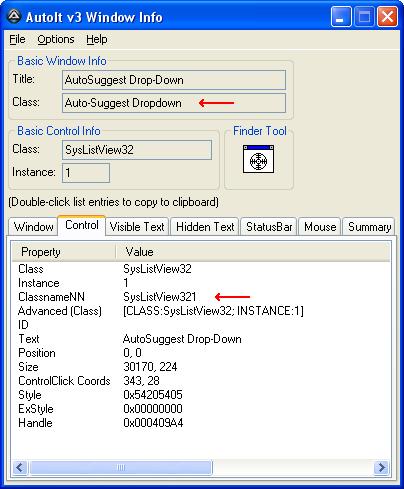
Task: Click the Finder Tool crosshair icon
Action: click(x=258, y=159)
